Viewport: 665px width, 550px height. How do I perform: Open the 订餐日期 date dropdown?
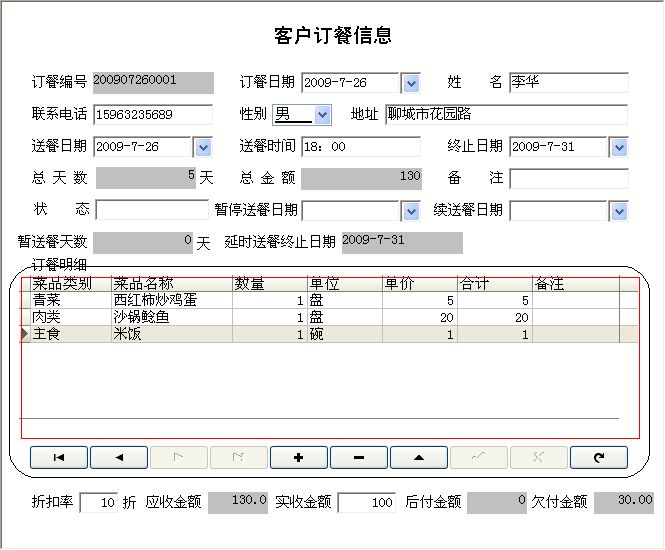(411, 83)
